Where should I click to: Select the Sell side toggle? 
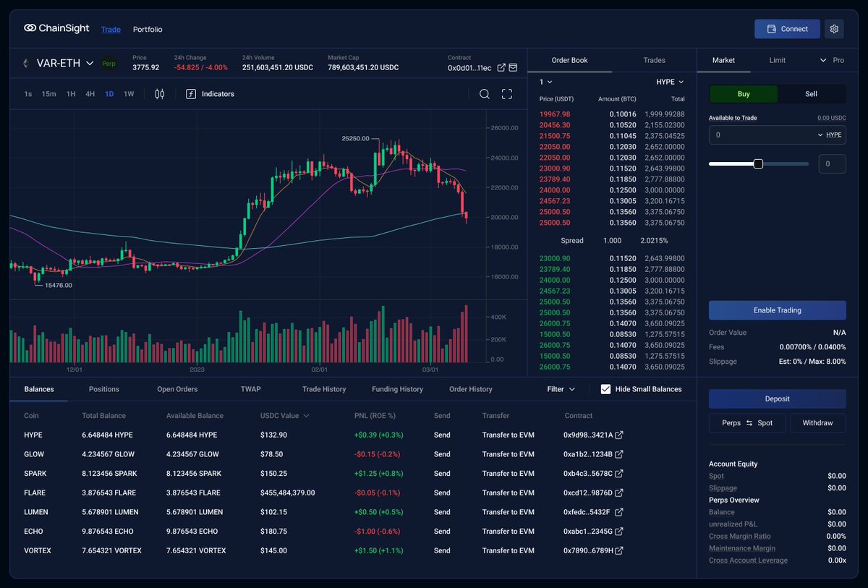tap(812, 94)
